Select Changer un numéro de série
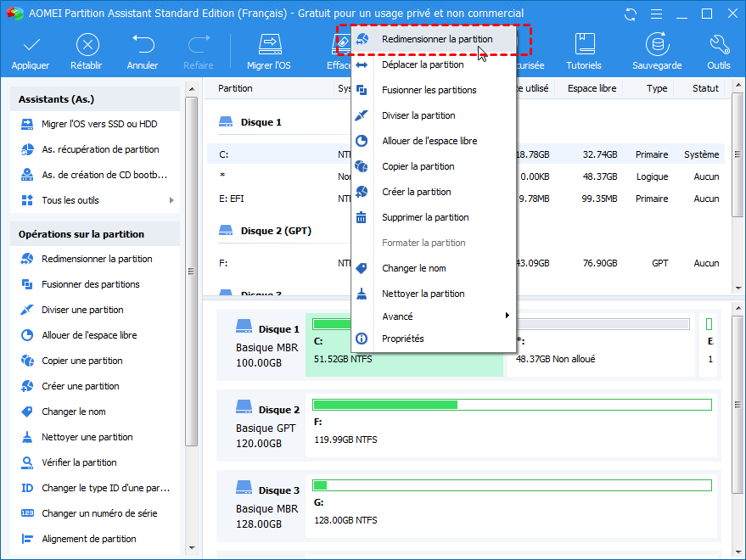Image resolution: width=746 pixels, height=560 pixels. coord(95,513)
